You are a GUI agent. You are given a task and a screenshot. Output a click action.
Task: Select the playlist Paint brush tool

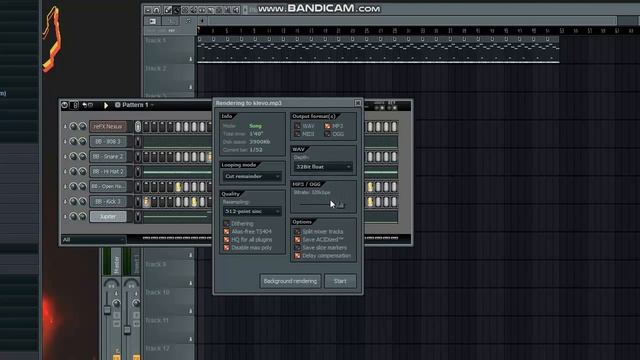(176, 10)
